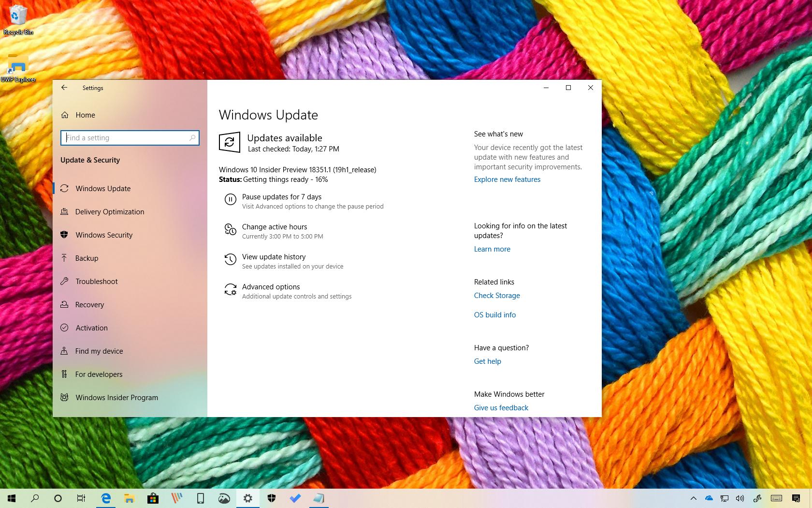Open the touch keyboard from tray

tap(776, 498)
